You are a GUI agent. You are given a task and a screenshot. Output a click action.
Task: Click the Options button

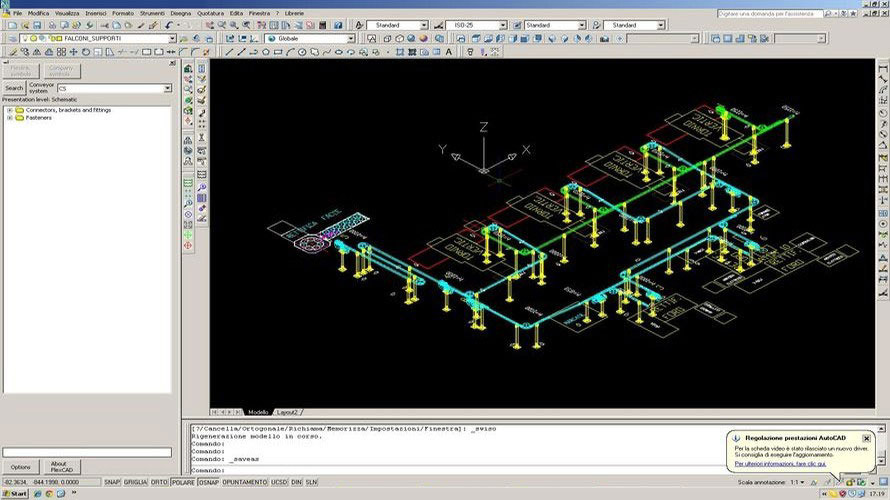pyautogui.click(x=20, y=467)
